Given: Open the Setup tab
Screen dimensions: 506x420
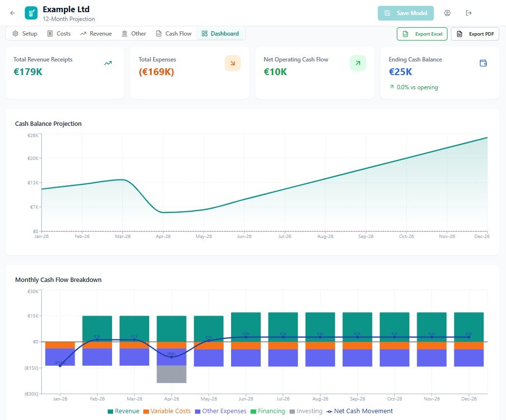Looking at the screenshot, I should pyautogui.click(x=25, y=34).
